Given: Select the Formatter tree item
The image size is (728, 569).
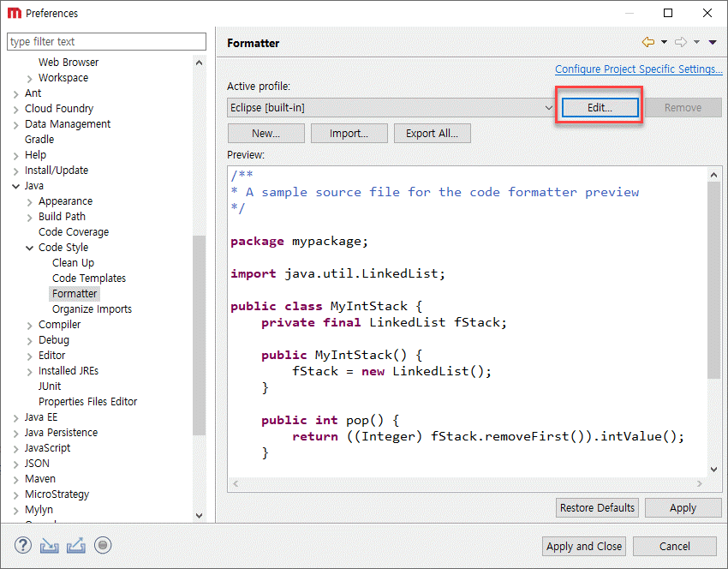Looking at the screenshot, I should (x=75, y=294).
